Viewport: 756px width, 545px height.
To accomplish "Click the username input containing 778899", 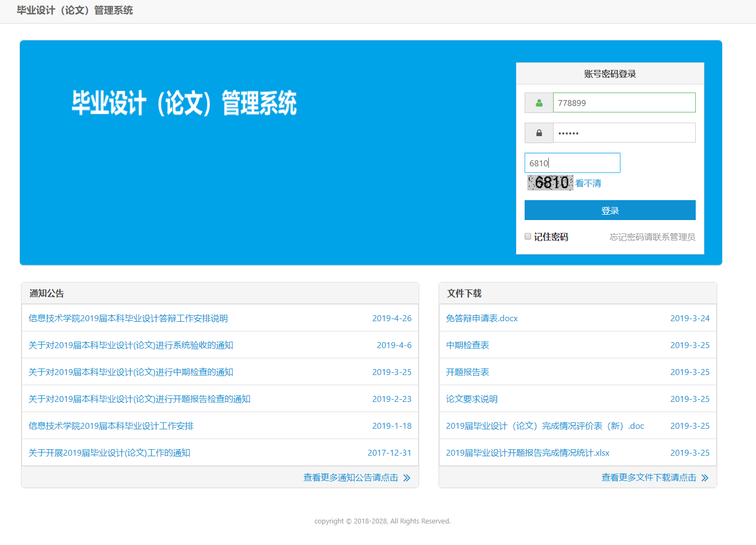I will pos(624,102).
